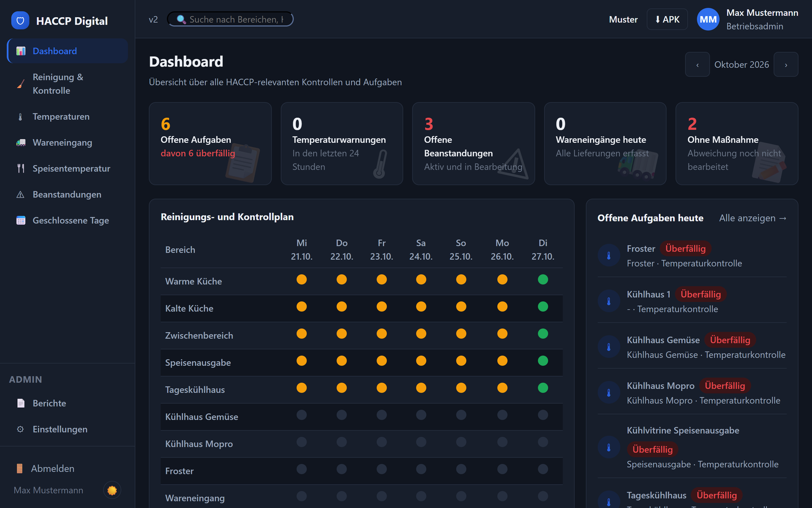The height and width of the screenshot is (508, 812).
Task: Open the Offene Beanstandungen summary card
Action: [473, 144]
